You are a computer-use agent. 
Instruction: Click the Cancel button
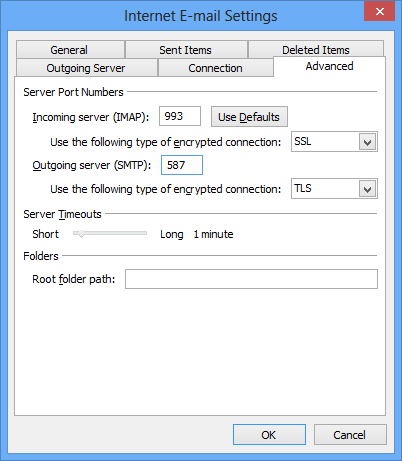(x=350, y=435)
